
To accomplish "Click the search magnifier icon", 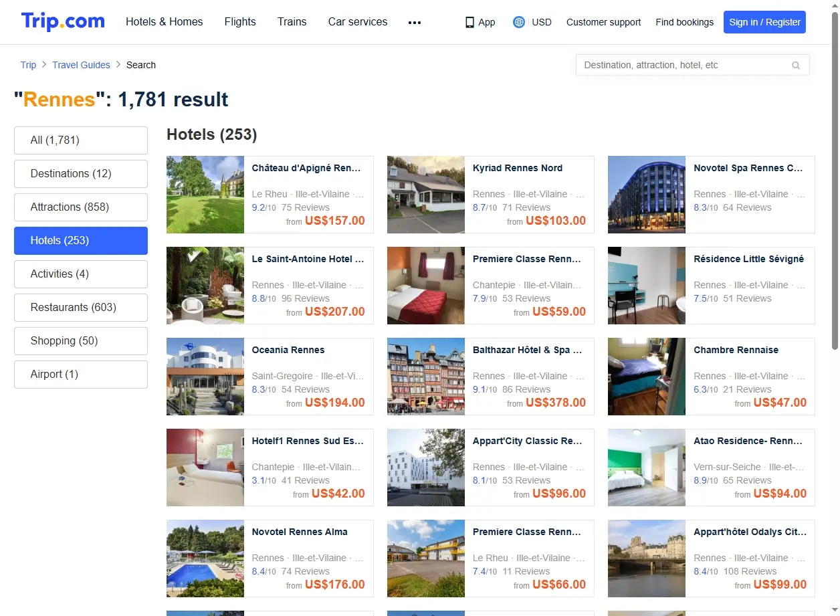I will [796, 66].
